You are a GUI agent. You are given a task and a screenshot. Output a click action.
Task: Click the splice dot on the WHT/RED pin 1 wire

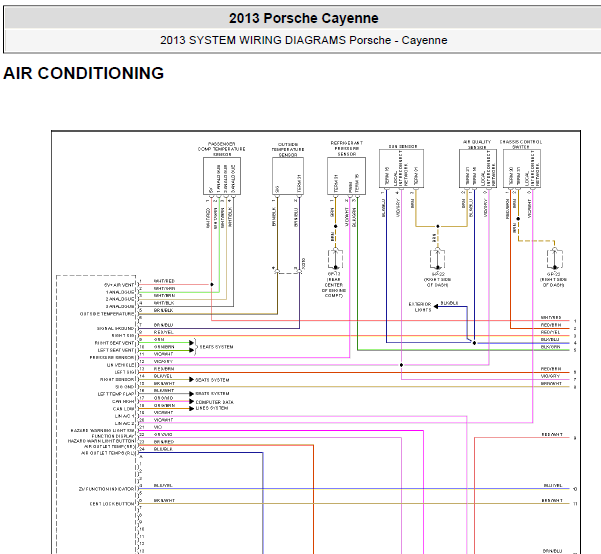(212, 284)
